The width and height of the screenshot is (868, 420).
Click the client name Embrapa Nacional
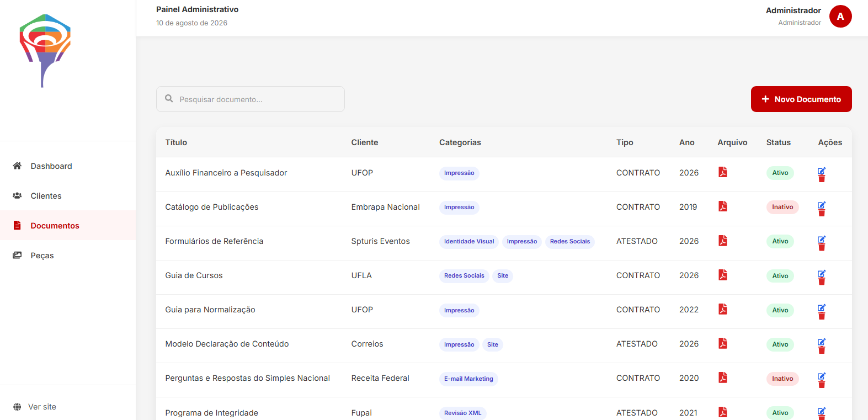[x=385, y=207]
